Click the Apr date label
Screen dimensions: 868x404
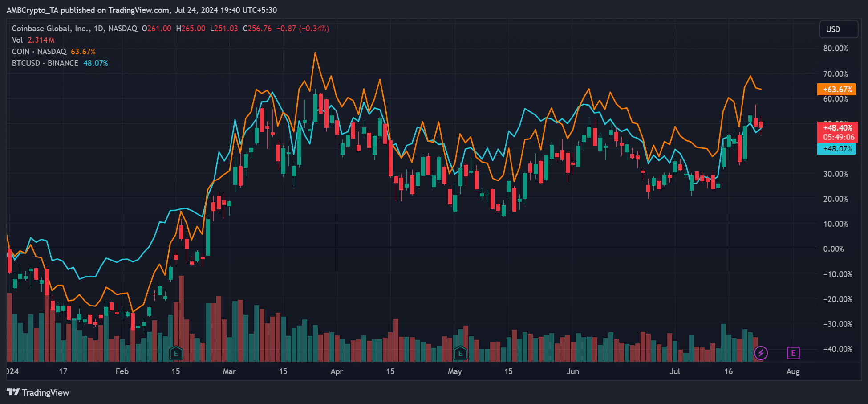[337, 371]
